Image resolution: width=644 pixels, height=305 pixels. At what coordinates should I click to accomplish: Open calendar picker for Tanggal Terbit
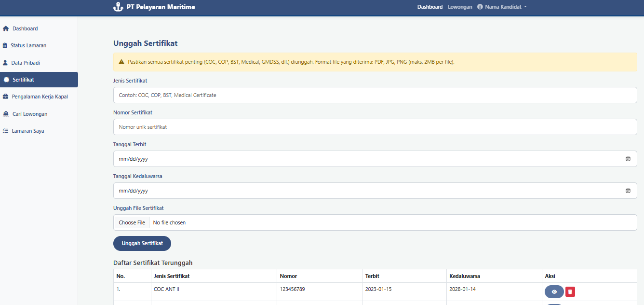(x=628, y=159)
